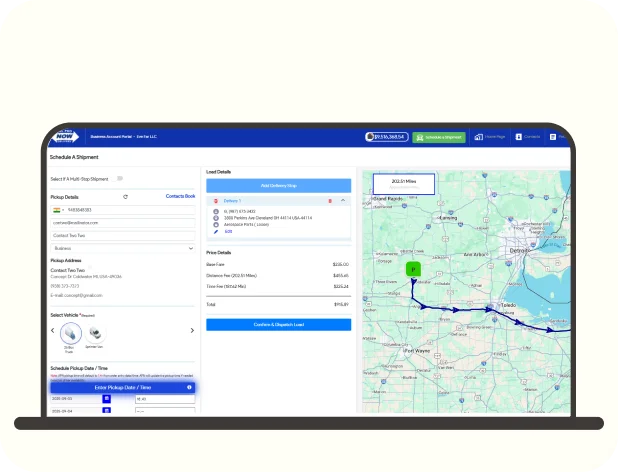Open the Contacts Book link
This screenshot has height=472, width=618.
click(180, 197)
